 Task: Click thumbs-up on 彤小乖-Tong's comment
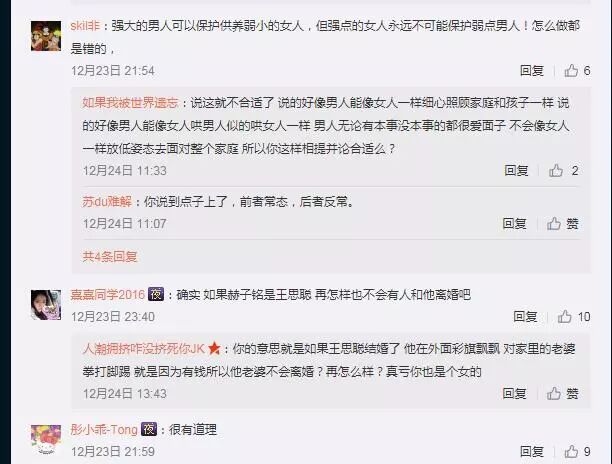click(577, 452)
